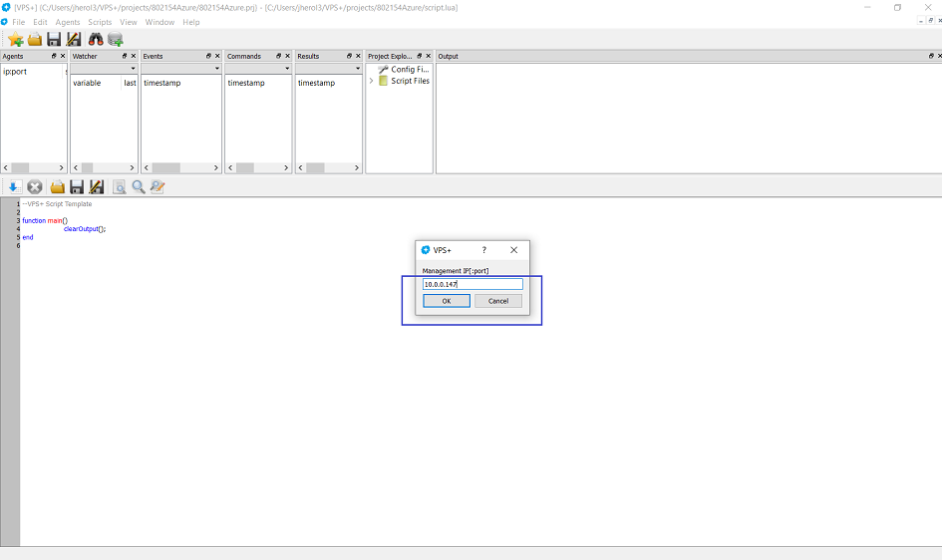Viewport: 942px width, 560px height.
Task: Float the Agents panel
Action: (54, 57)
